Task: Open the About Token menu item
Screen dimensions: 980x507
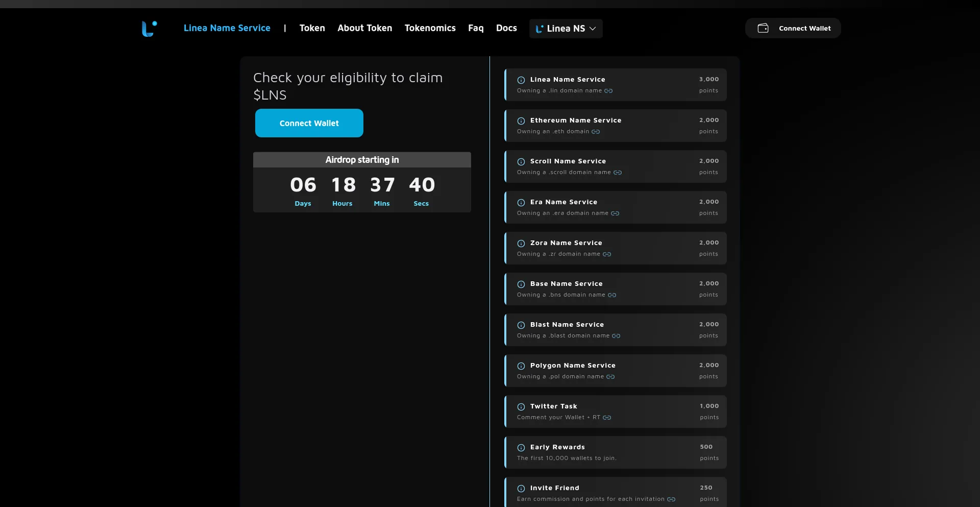Action: [365, 28]
